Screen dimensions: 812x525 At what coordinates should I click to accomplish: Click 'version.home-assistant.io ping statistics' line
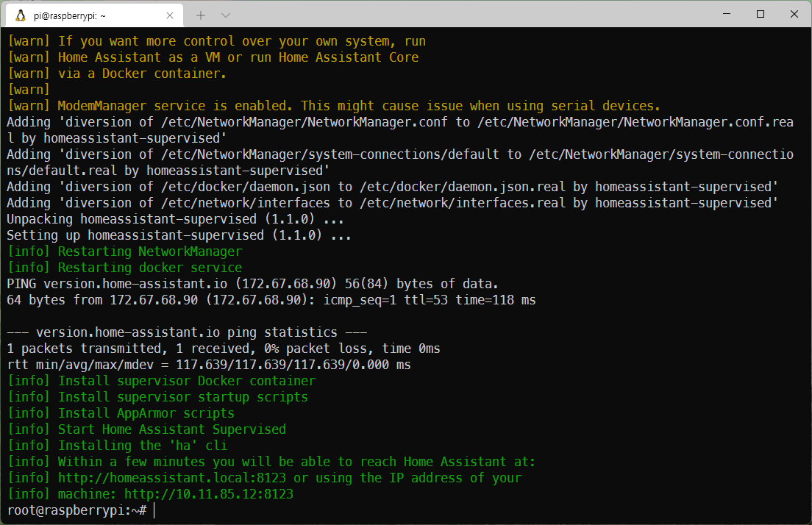[x=187, y=332]
